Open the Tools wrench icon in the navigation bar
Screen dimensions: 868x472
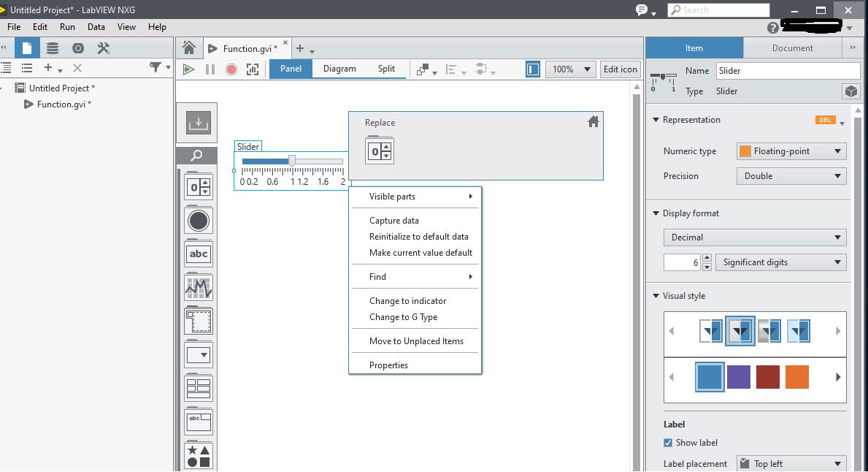point(104,47)
